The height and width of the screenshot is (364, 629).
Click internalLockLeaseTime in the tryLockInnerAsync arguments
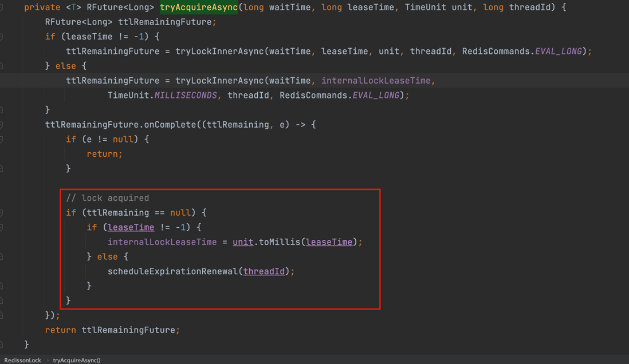coord(376,81)
